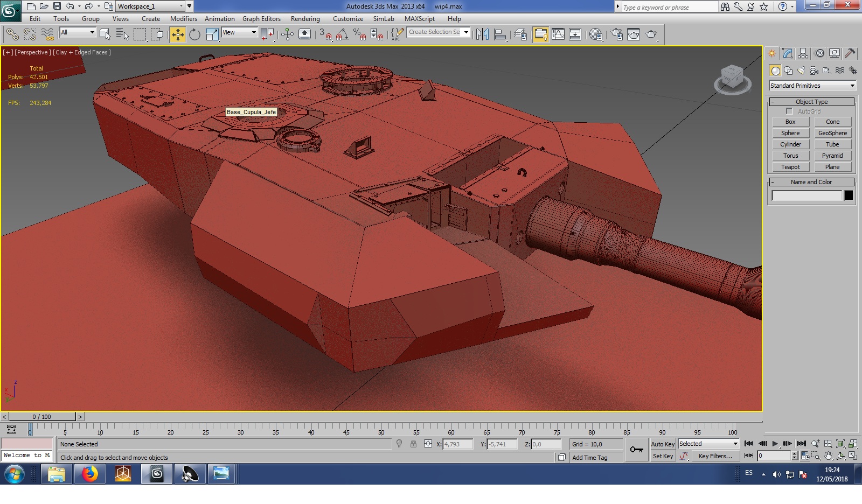Collapse the Object Type rollout
This screenshot has width=862, height=504.
(x=811, y=102)
